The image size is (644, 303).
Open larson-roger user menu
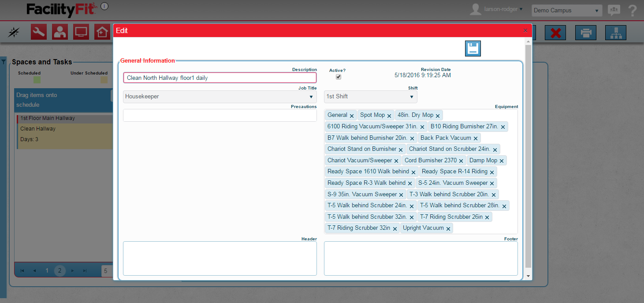503,9
